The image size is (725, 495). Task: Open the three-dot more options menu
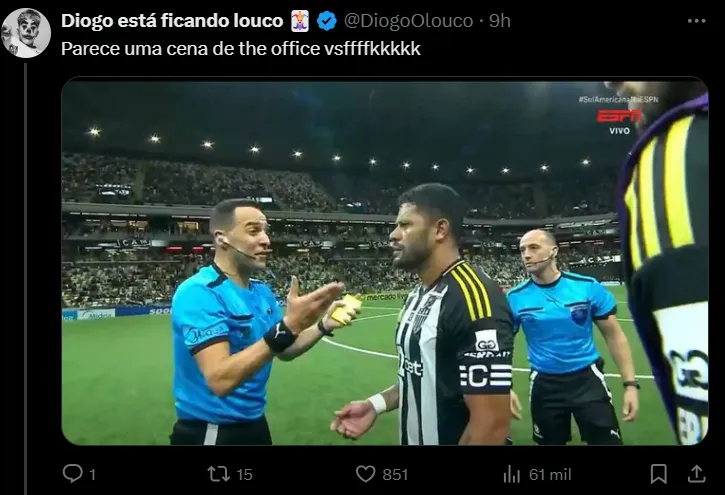[696, 21]
